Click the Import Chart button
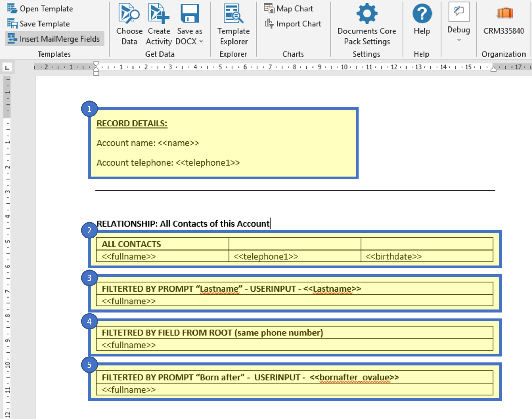The width and height of the screenshot is (532, 419). [293, 24]
